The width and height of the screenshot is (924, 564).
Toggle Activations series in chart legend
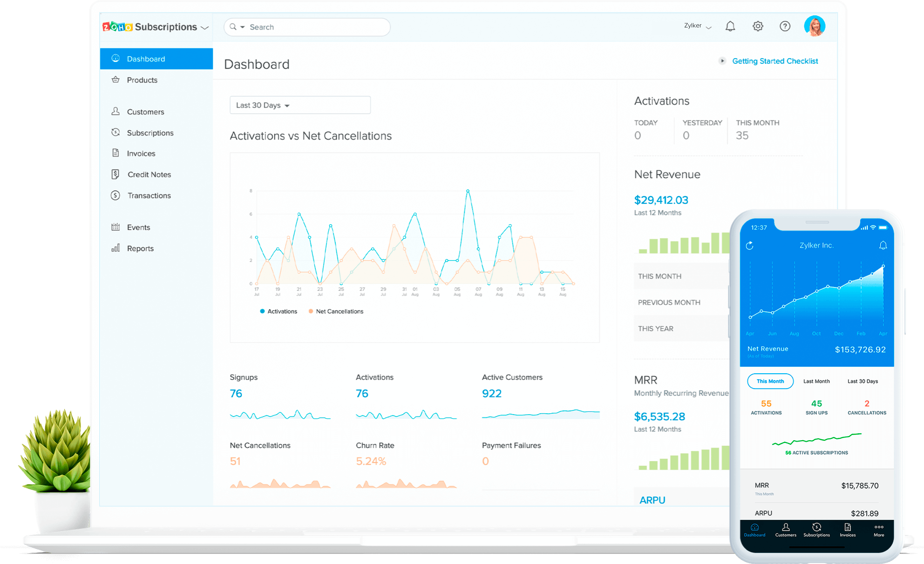point(279,311)
